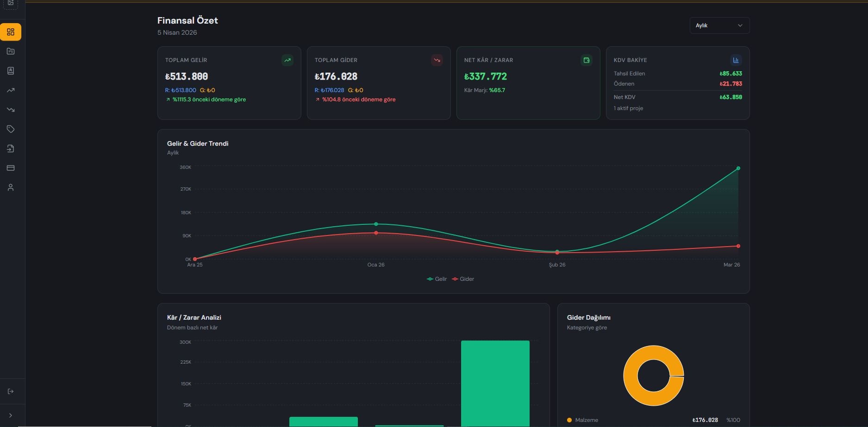Click the logout icon at sidebar bottom
This screenshot has width=868, height=427.
tap(11, 391)
